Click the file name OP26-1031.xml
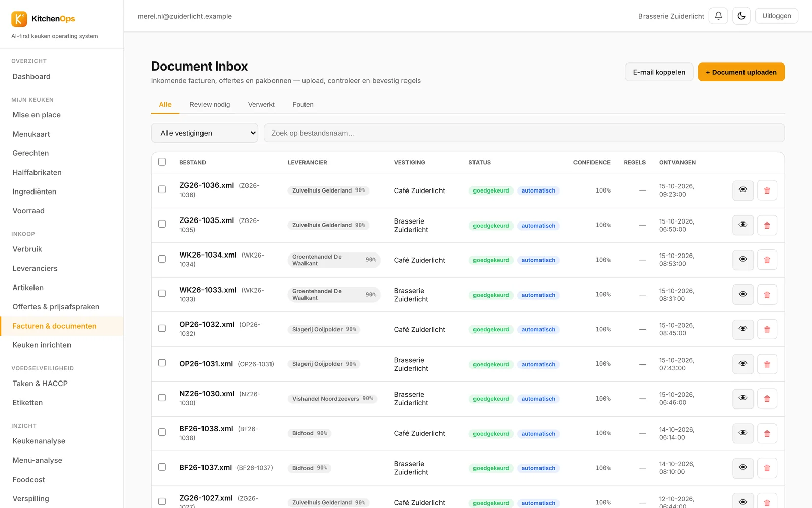Image resolution: width=812 pixels, height=508 pixels. coord(206,364)
